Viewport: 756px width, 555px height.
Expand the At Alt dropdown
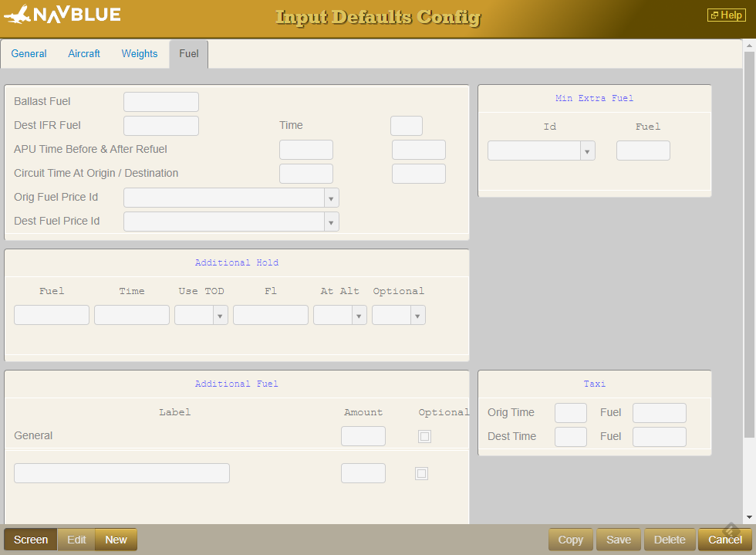pos(359,315)
